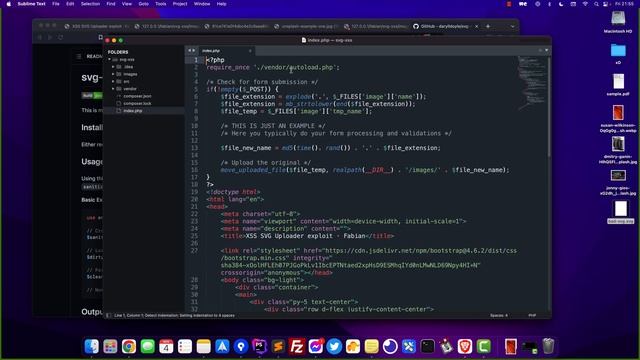640x360 pixels.
Task: Open Reminders from the dock
Action: 185,347
